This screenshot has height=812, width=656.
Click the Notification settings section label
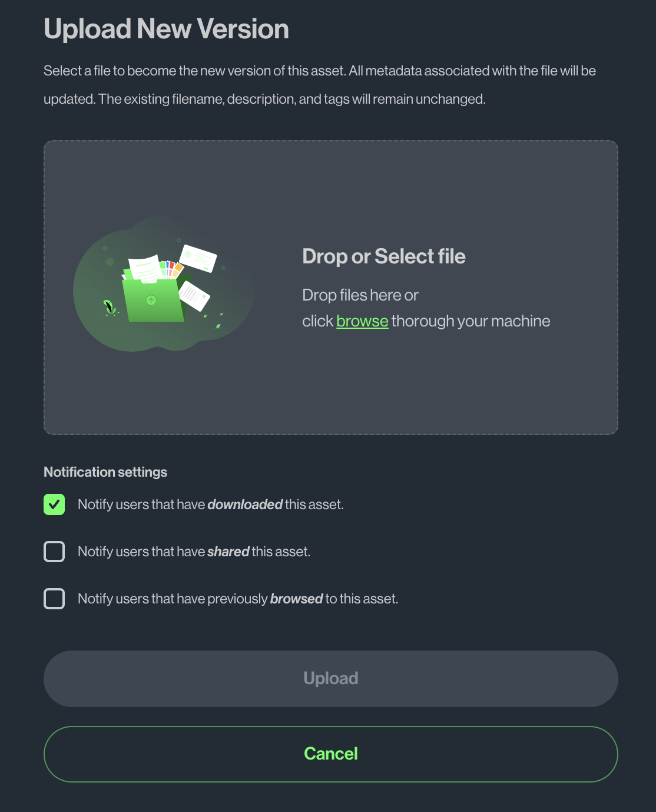pos(105,471)
